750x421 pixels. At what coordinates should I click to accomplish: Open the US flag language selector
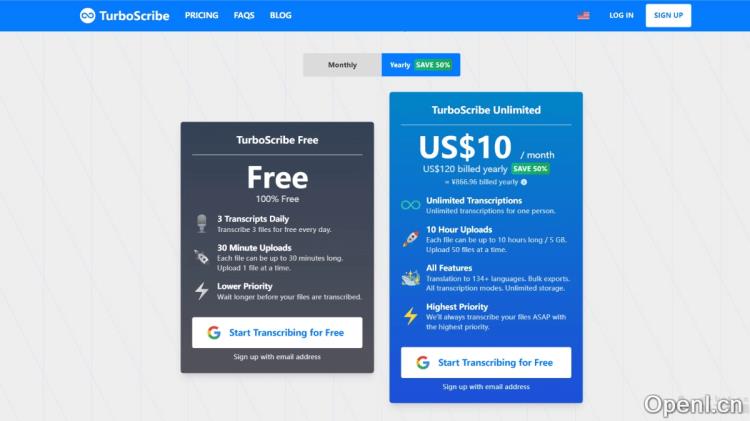point(583,15)
